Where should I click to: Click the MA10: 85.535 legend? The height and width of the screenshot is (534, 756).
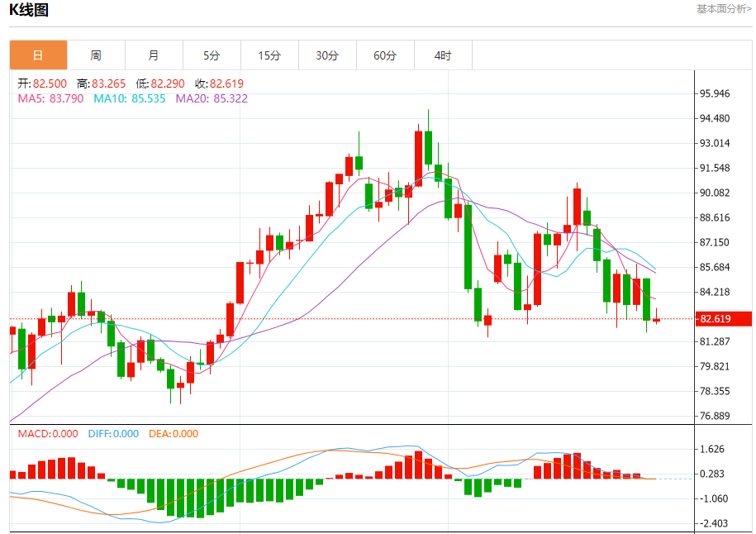click(130, 98)
